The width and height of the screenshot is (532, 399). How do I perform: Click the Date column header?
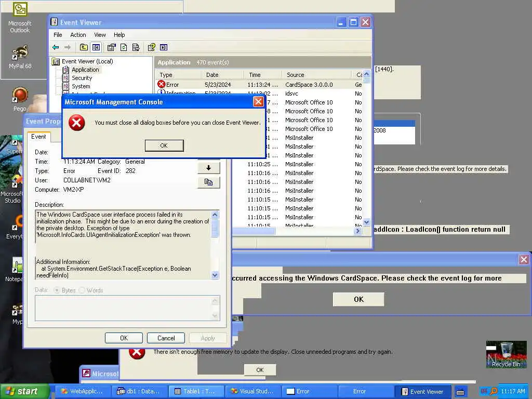[223, 75]
